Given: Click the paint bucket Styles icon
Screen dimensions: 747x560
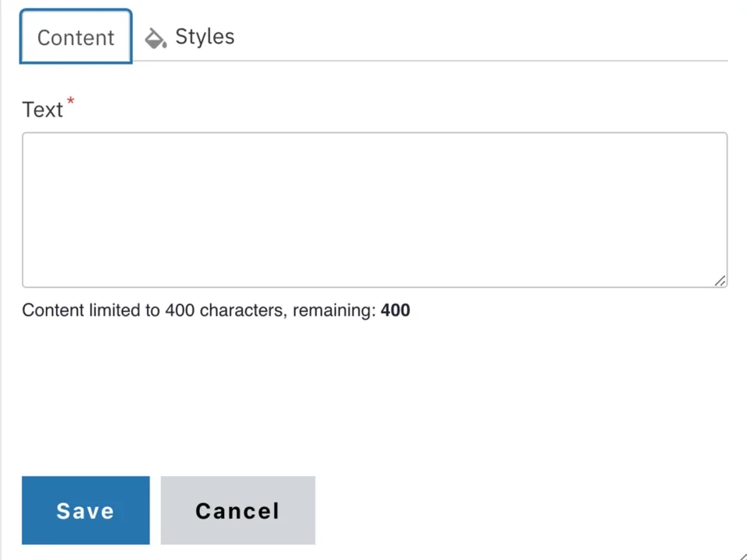Looking at the screenshot, I should click(x=156, y=37).
